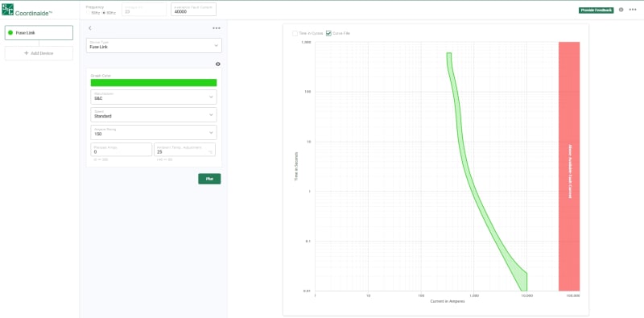Image resolution: width=644 pixels, height=318 pixels.
Task: Open the info icon in the header
Action: coord(621,10)
